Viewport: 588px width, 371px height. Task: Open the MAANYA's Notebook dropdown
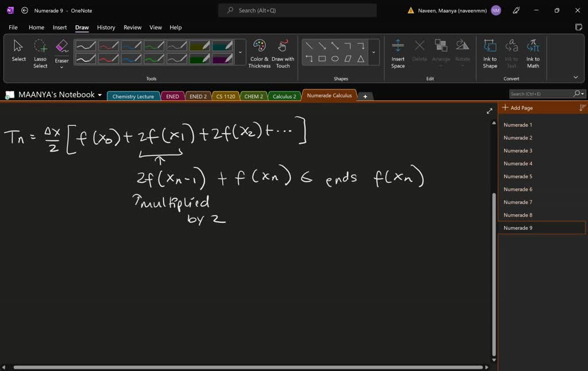pos(100,95)
